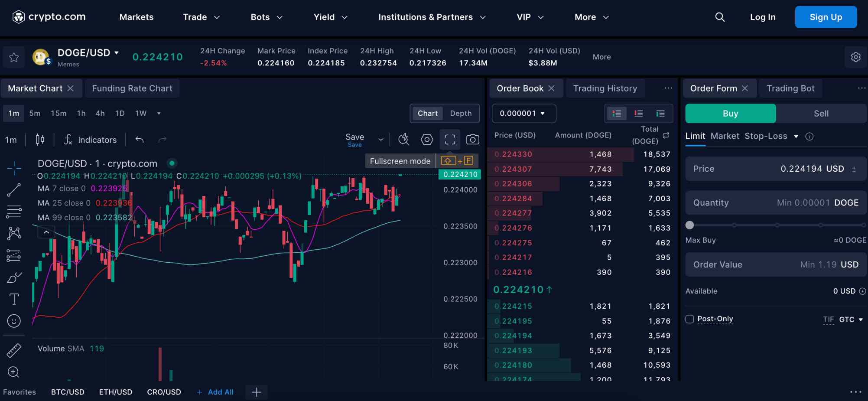Show sell orders only in Order Book
The height and width of the screenshot is (401, 868).
638,113
